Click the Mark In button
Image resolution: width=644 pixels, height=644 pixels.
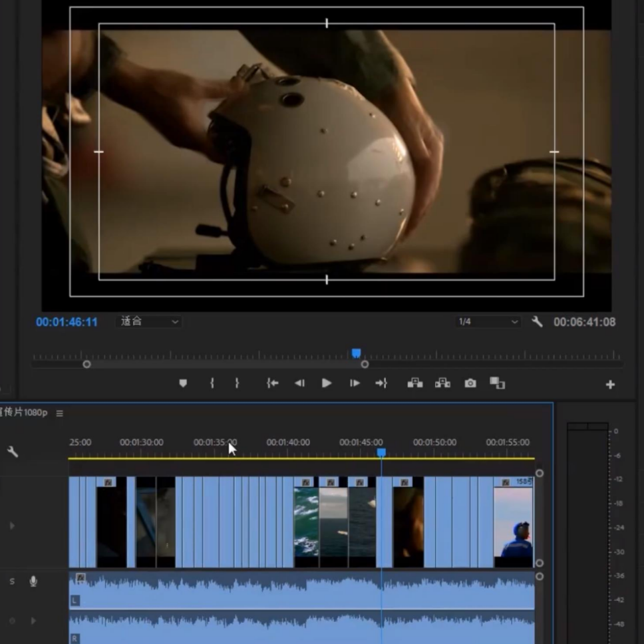click(x=212, y=383)
